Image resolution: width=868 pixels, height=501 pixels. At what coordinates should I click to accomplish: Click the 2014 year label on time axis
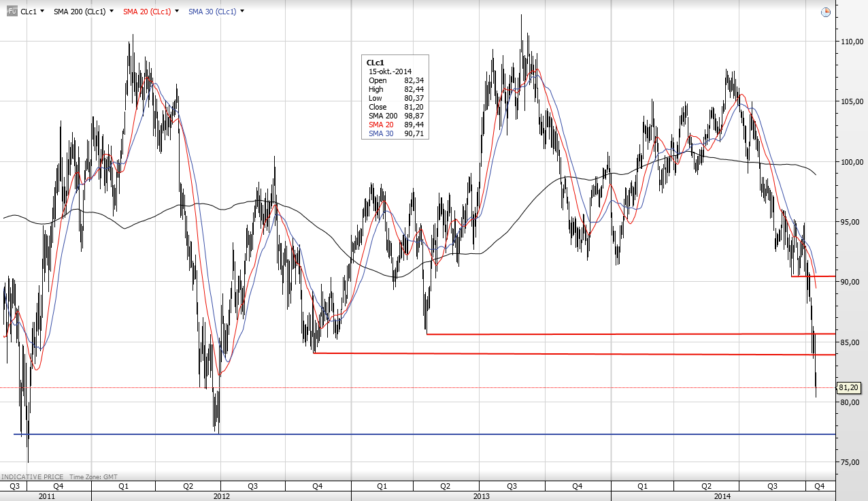(x=722, y=496)
